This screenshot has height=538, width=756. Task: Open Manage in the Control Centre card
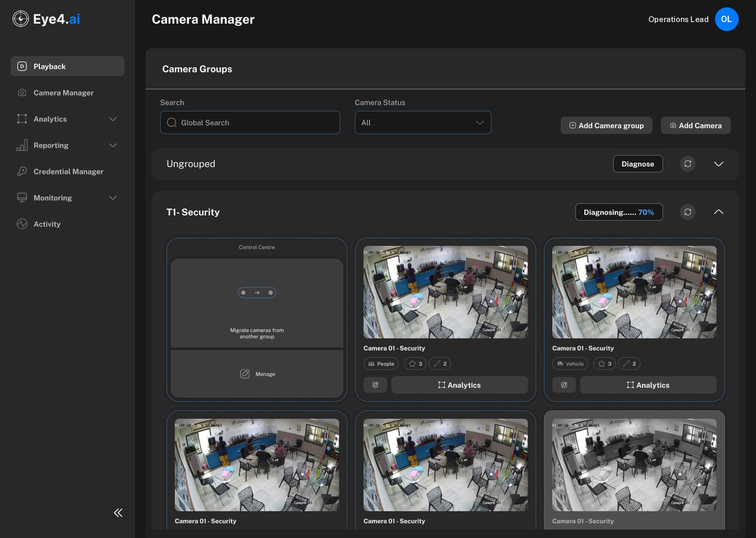[257, 374]
